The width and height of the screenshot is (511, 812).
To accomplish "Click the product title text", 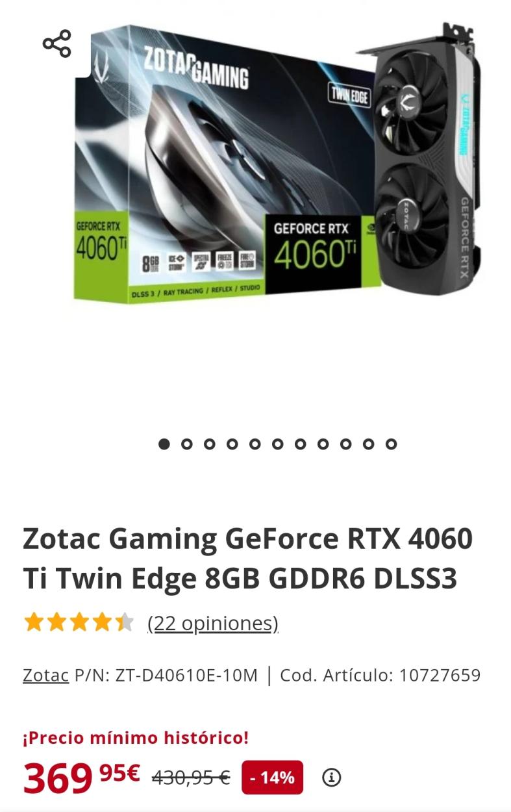I will 248,559.
